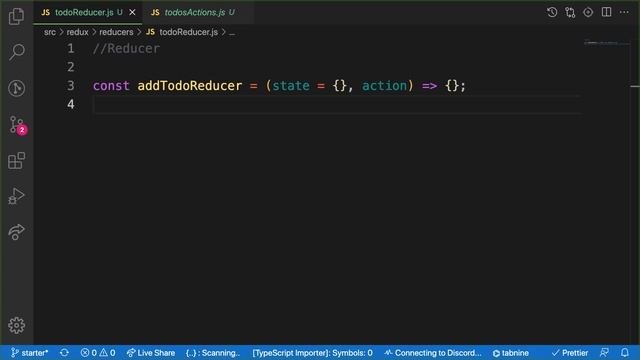The width and height of the screenshot is (640, 360).
Task: Click TypeScript Importer Symbols: 0 status
Action: pyautogui.click(x=312, y=353)
